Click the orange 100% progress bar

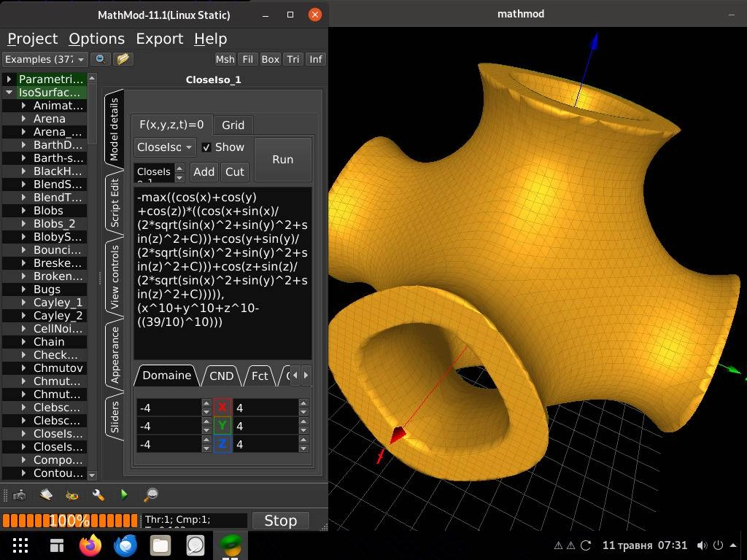click(69, 521)
